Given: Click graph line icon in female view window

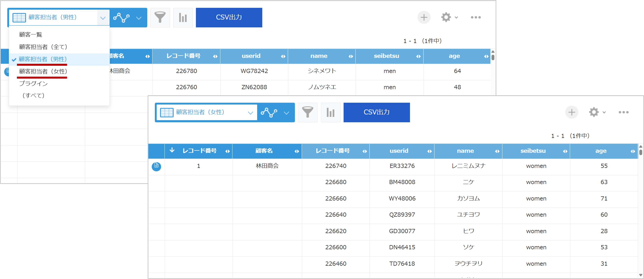Looking at the screenshot, I should coord(269,112).
